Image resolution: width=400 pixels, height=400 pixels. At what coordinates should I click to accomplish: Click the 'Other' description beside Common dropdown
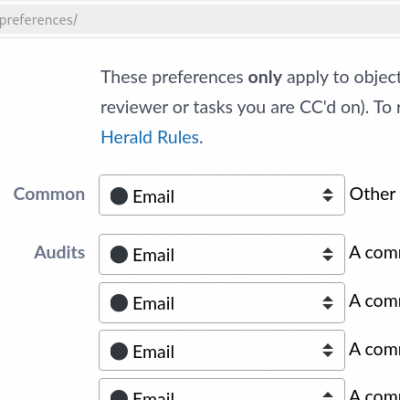pos(372,194)
